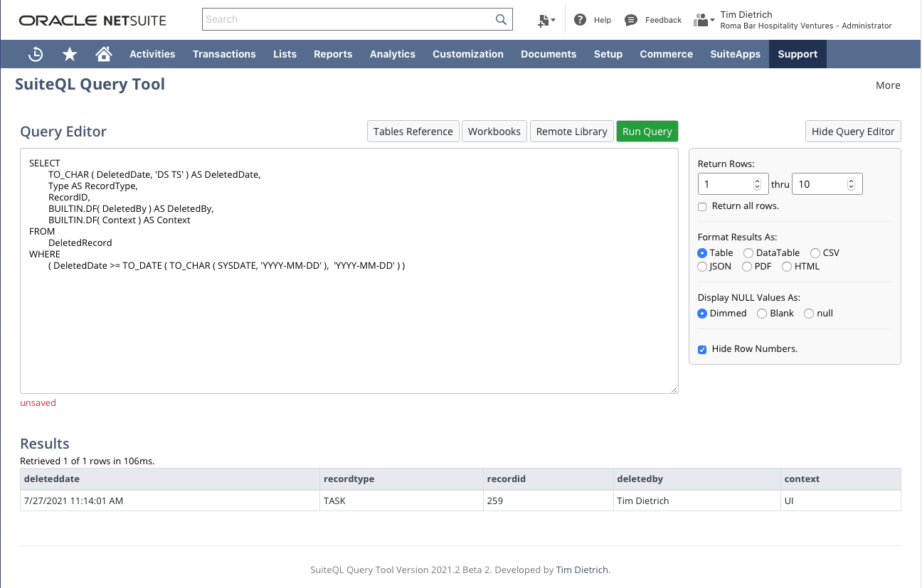Screen dimensions: 922x588
Task: Click the Help text link
Action: pos(603,20)
